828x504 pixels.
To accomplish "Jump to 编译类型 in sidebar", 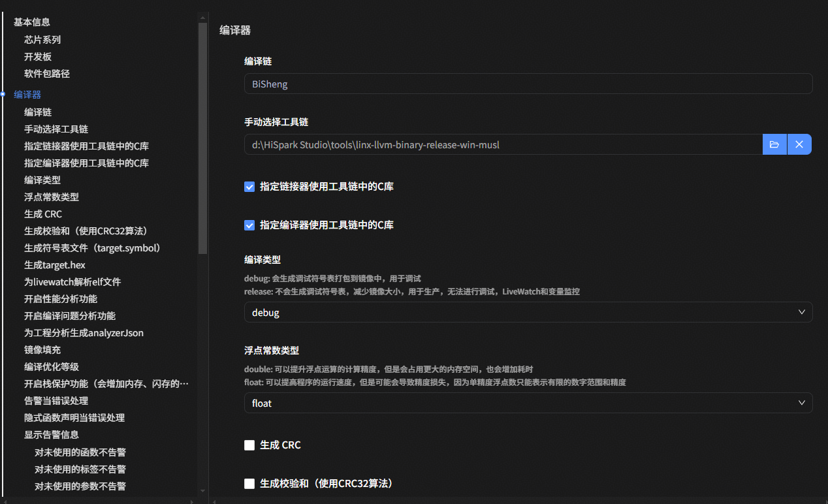I will click(42, 180).
